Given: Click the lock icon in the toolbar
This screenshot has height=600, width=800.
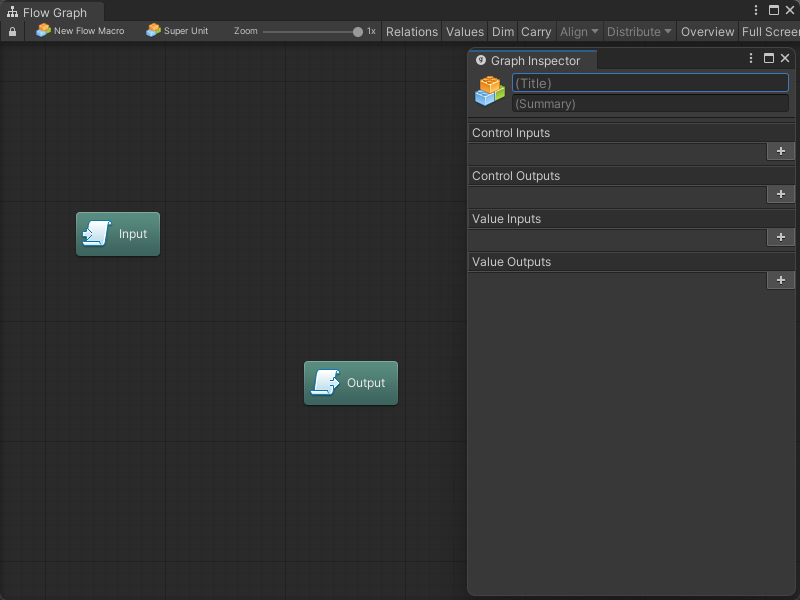Looking at the screenshot, I should 12,32.
